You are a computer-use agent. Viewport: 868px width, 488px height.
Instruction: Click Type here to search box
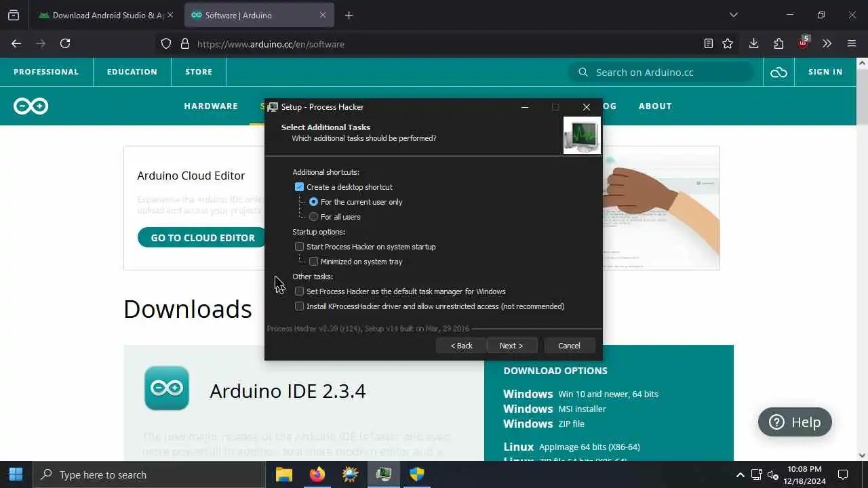click(149, 474)
